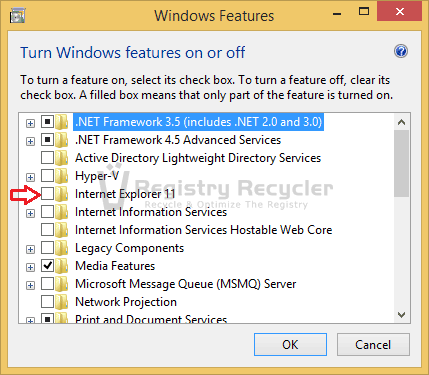Click the features list scroll up arrow
Image resolution: width=429 pixels, height=375 pixels.
(x=402, y=122)
